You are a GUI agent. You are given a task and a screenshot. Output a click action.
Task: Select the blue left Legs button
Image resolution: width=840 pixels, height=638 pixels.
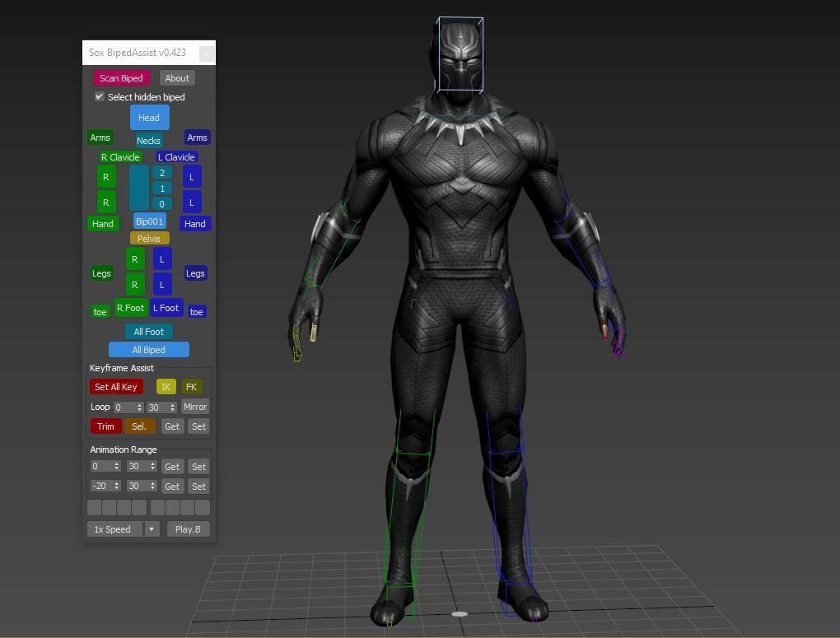point(195,273)
